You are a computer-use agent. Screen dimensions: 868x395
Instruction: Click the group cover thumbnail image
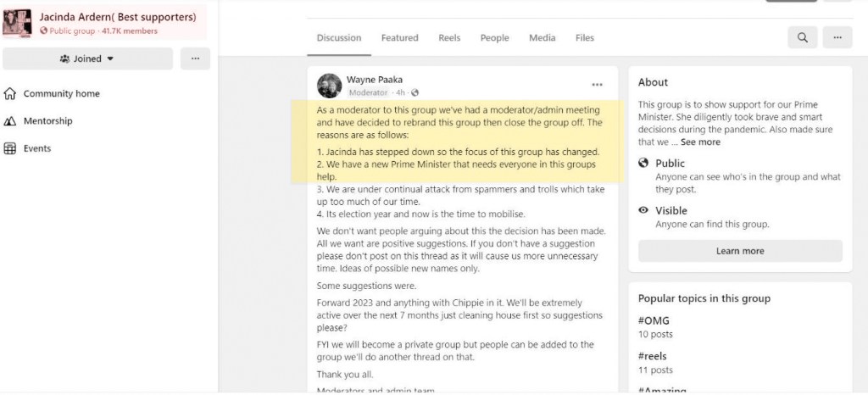click(17, 22)
